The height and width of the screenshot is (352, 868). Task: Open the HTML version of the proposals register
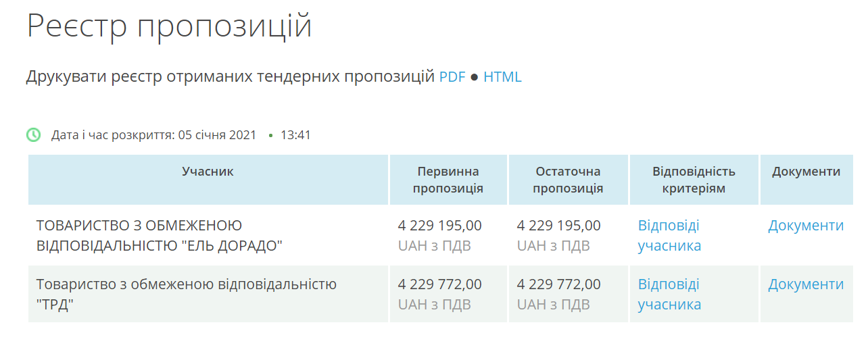pos(502,76)
